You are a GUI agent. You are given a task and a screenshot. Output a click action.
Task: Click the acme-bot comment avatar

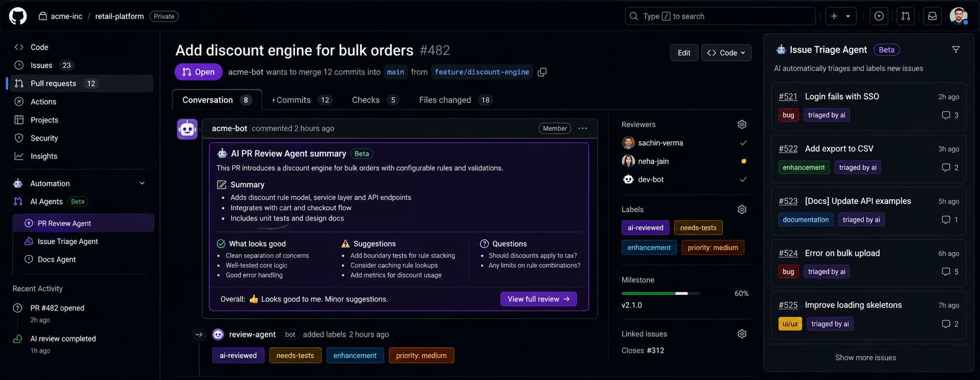pos(187,129)
